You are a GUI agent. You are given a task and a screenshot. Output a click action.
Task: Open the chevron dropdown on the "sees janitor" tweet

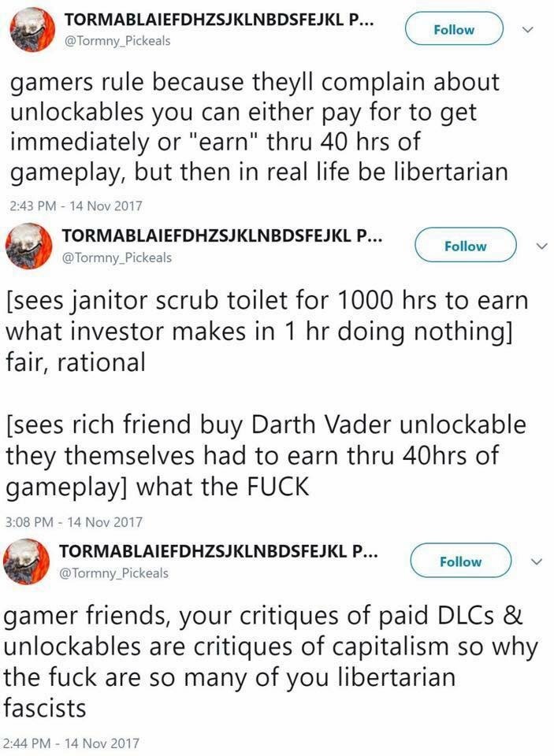[541, 246]
